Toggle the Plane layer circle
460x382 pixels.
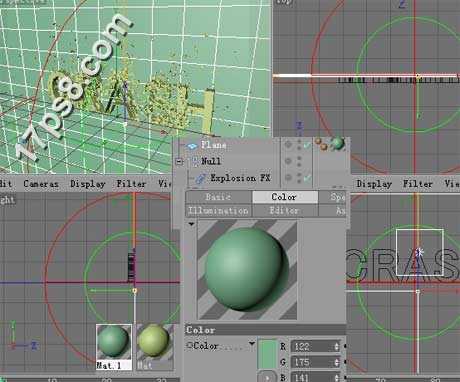pos(288,144)
